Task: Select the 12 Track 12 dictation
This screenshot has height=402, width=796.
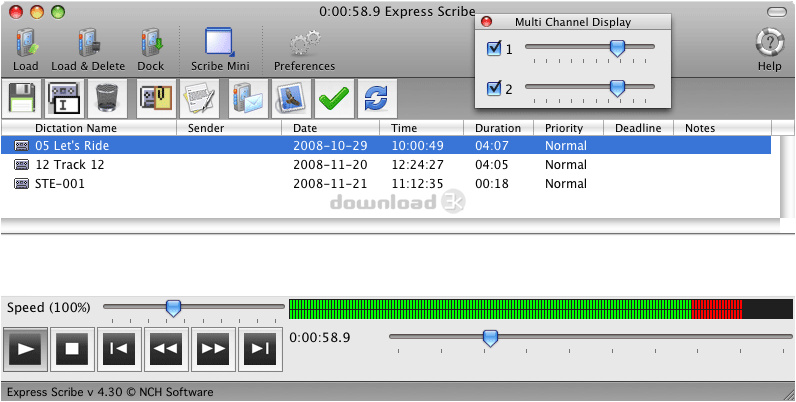Action: (70, 165)
